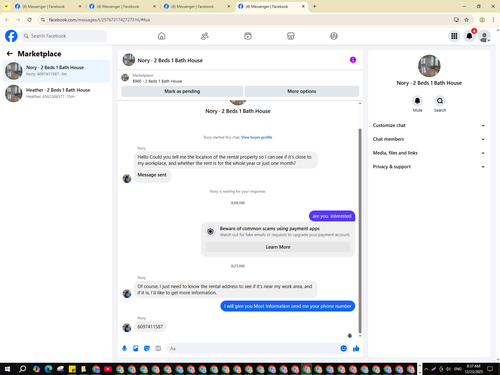500x375 pixels.
Task: Click the back arrow beside Marketplace
Action: pyautogui.click(x=10, y=53)
